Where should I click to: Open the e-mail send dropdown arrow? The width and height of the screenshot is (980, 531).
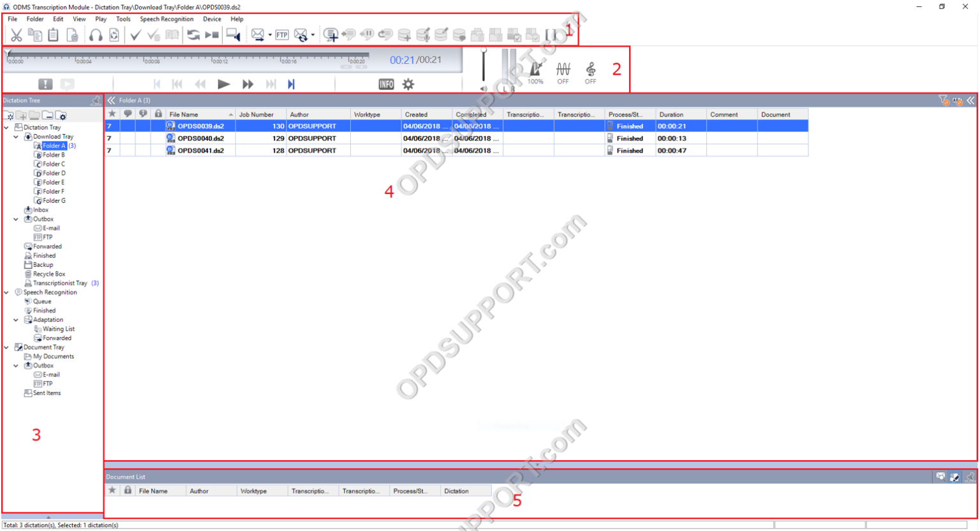pyautogui.click(x=270, y=35)
